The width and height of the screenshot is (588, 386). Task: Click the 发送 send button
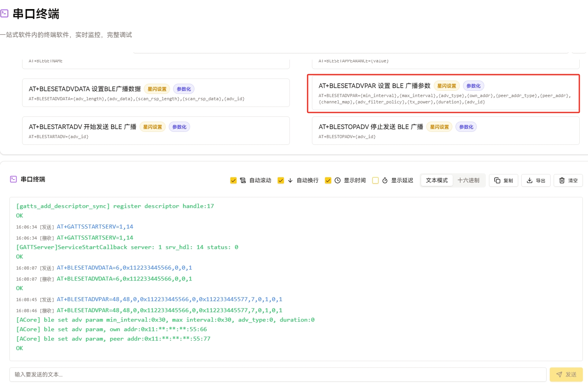566,375
